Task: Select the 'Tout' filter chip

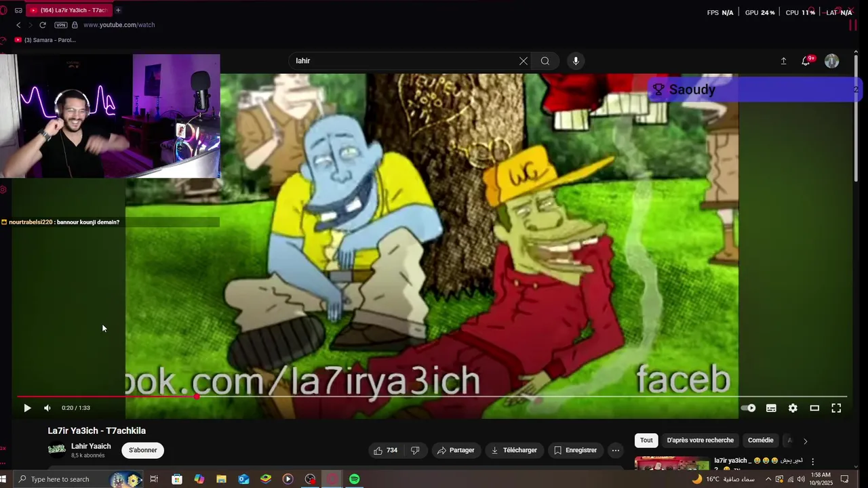Action: 646,441
